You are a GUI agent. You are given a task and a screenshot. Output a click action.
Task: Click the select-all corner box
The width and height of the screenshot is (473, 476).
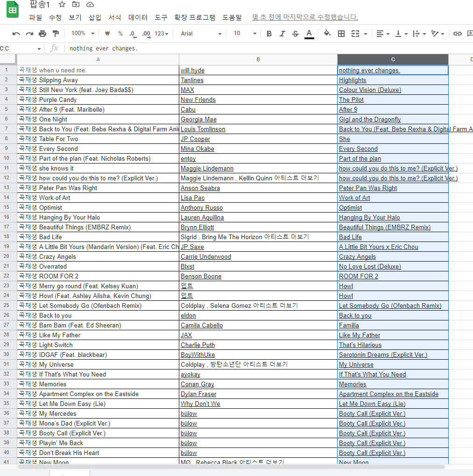[x=8, y=59]
